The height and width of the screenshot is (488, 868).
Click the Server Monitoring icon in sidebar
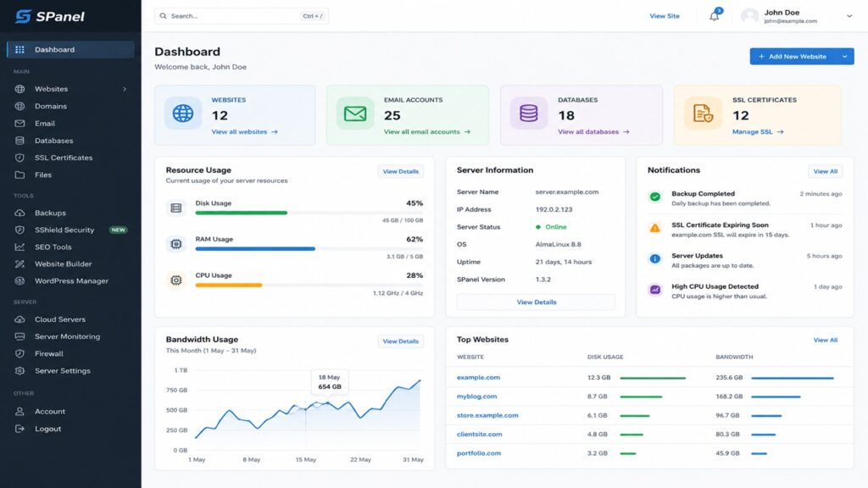click(20, 336)
